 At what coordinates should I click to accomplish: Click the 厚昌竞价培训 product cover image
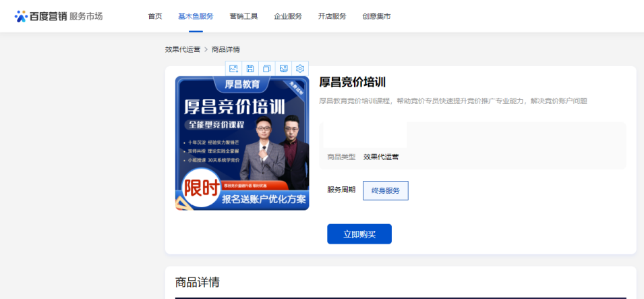(x=242, y=143)
